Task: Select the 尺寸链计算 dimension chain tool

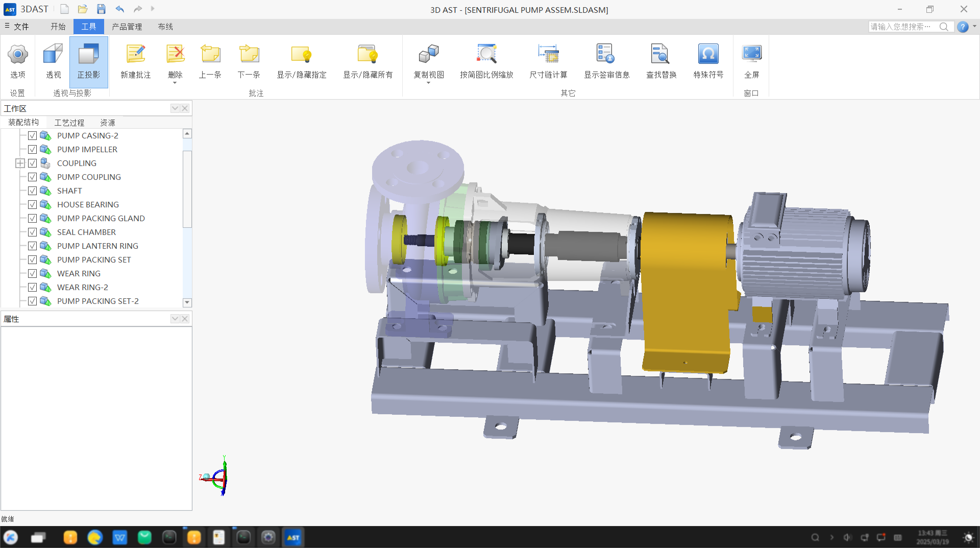Action: pyautogui.click(x=548, y=55)
